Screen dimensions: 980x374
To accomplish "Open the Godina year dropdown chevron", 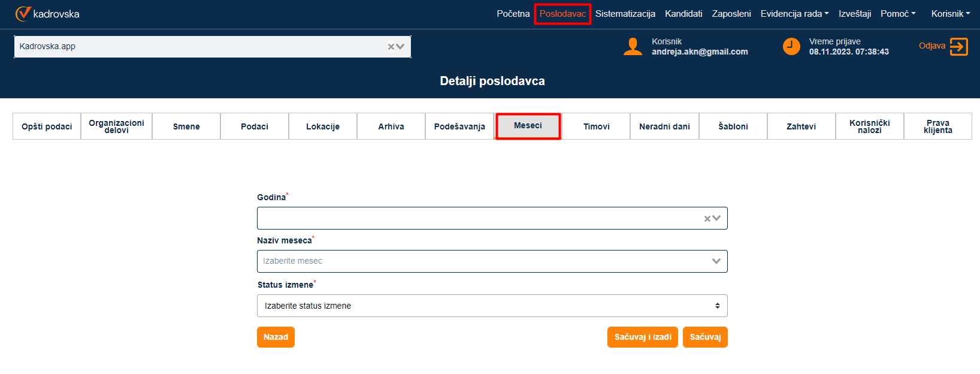I will 716,219.
